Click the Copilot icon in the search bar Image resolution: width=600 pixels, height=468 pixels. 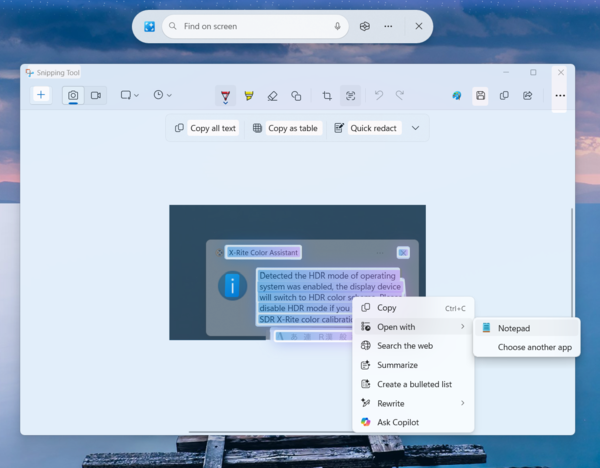click(365, 26)
